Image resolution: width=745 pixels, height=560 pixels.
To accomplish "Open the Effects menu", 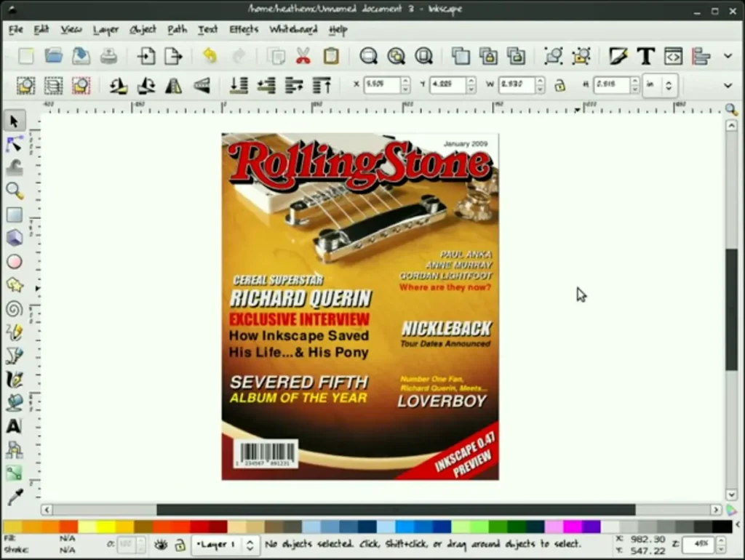I will click(x=244, y=29).
